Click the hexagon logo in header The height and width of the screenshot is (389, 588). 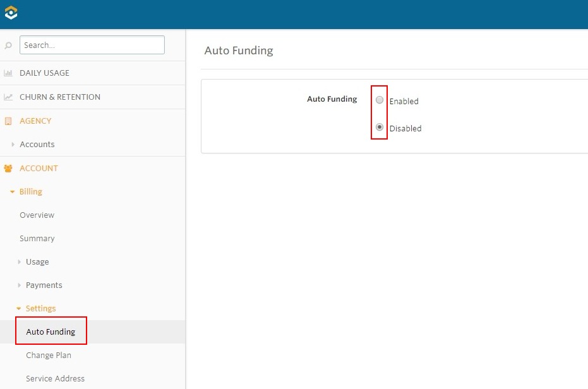(11, 13)
